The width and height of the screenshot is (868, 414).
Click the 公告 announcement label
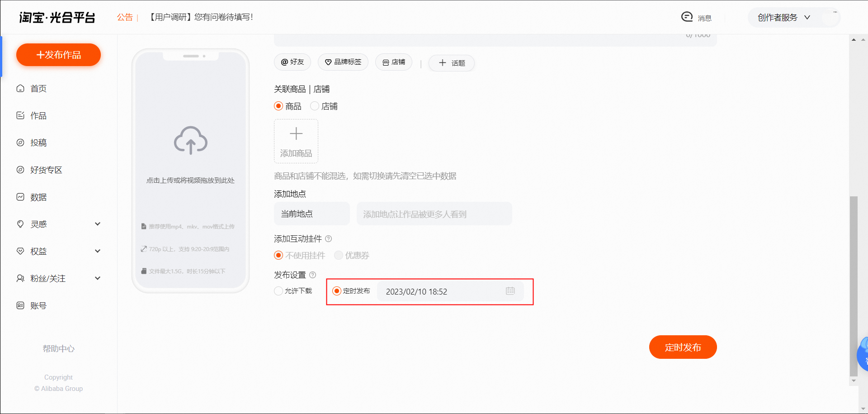point(125,17)
